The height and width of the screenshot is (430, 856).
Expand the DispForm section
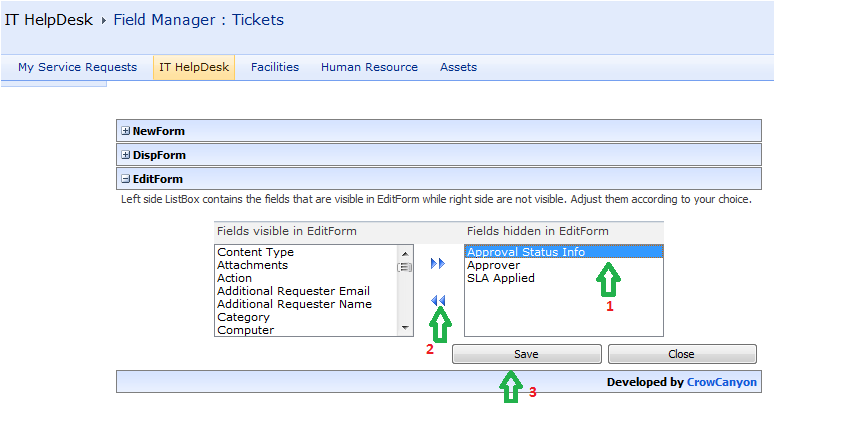[x=125, y=155]
